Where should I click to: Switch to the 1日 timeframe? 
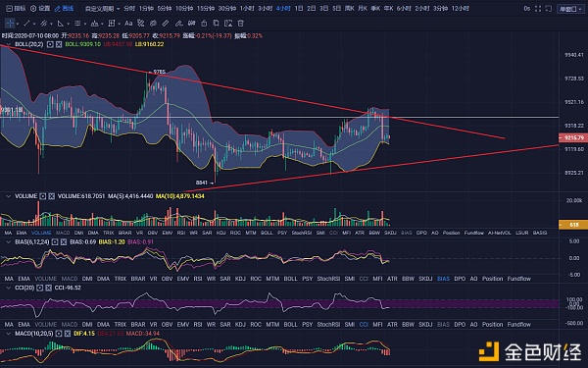pos(299,8)
